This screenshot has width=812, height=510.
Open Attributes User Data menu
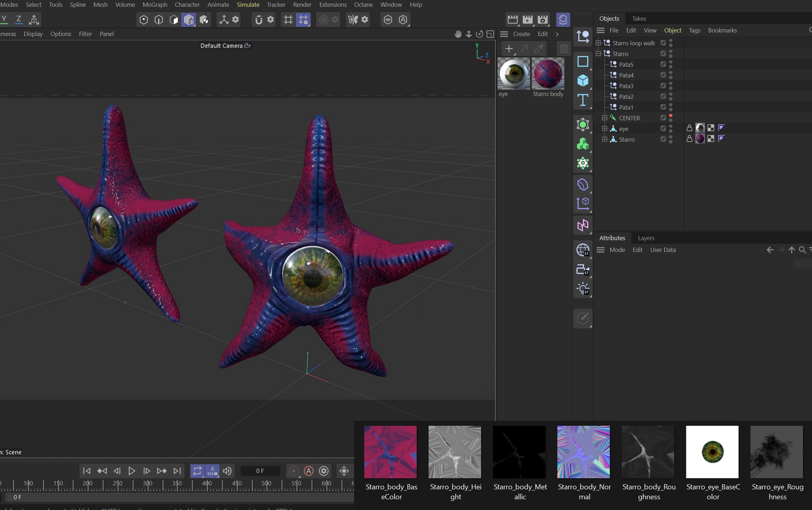pos(663,250)
